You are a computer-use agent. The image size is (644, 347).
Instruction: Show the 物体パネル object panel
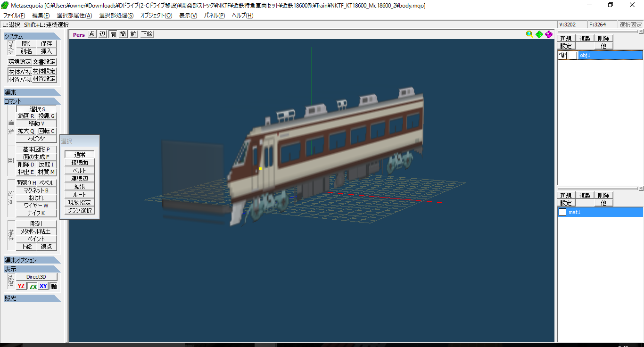(20, 71)
